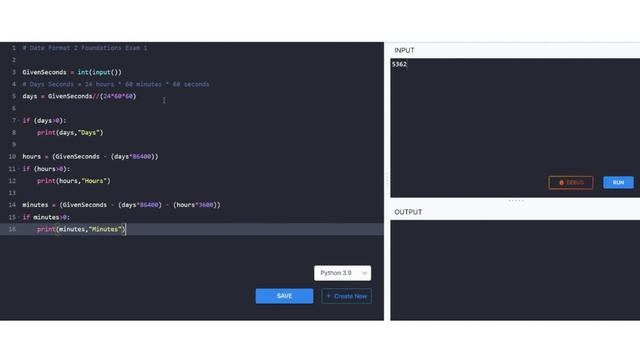Click the 'GivenSeconds = int(input())' code line
The width and height of the screenshot is (640, 360).
pos(72,72)
